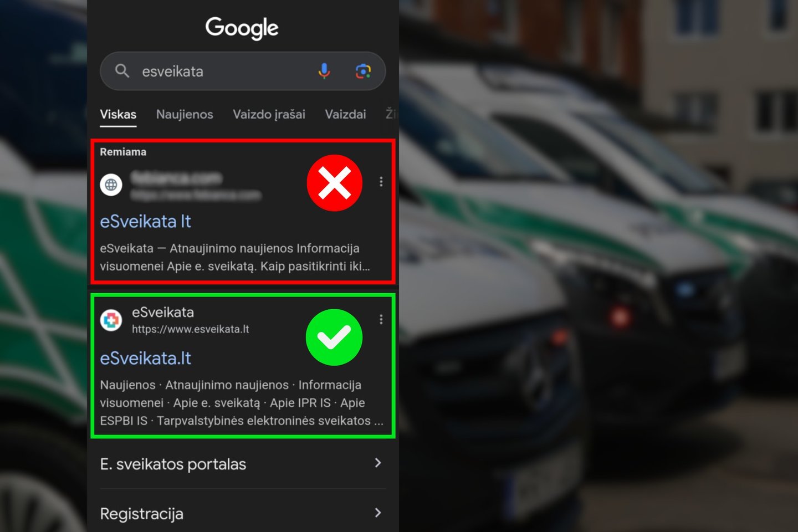798x532 pixels.
Task: Click the Google logo
Action: click(x=242, y=28)
